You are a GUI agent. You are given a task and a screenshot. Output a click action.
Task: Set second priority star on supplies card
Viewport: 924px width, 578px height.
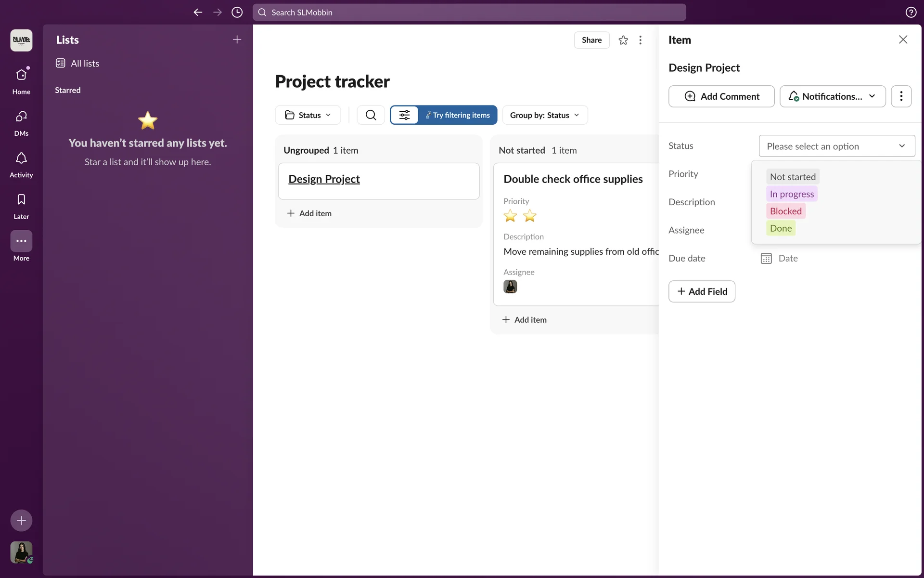pos(529,216)
